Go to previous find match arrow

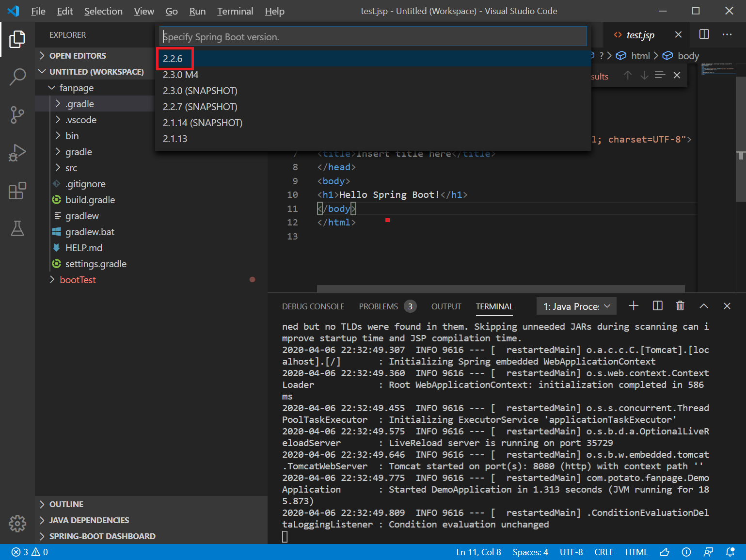(628, 75)
